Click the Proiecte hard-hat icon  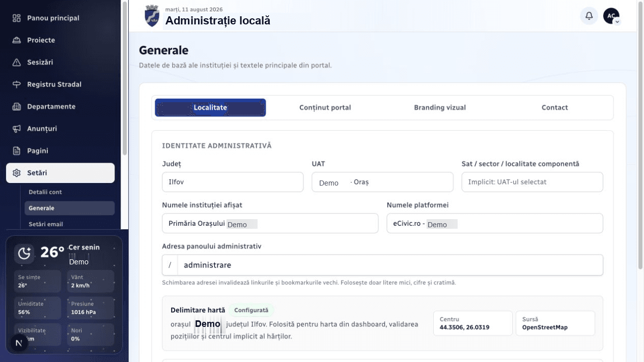17,40
